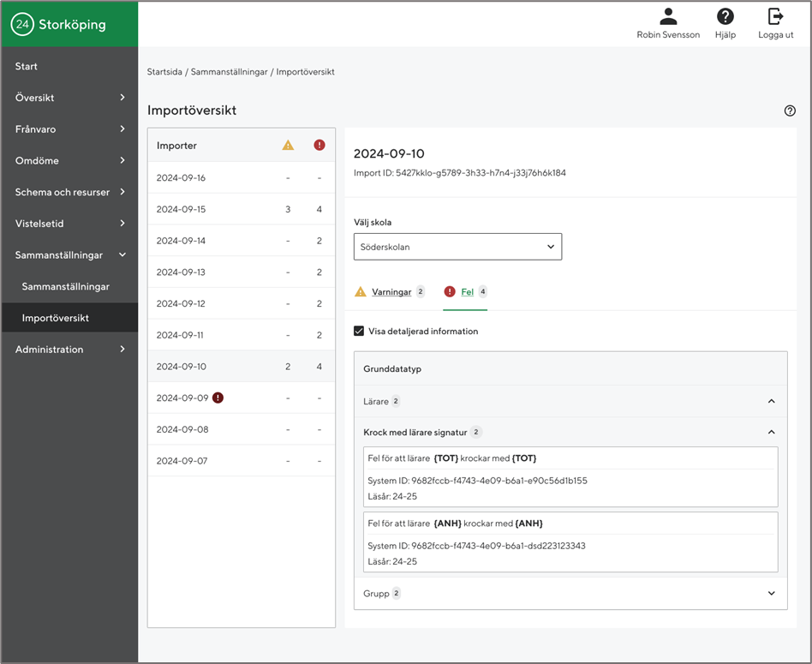Go to Startsida breadcrumb link

point(164,72)
